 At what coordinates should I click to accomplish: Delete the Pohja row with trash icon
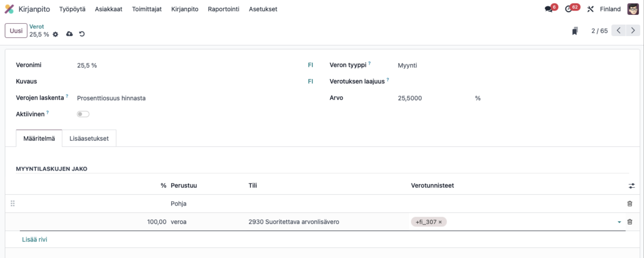630,204
